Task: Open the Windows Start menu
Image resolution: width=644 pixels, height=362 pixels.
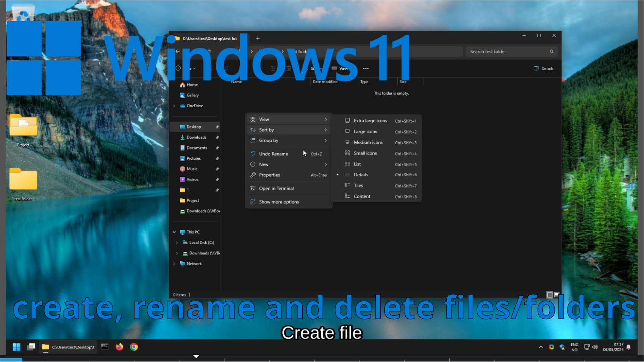Action: 16,347
